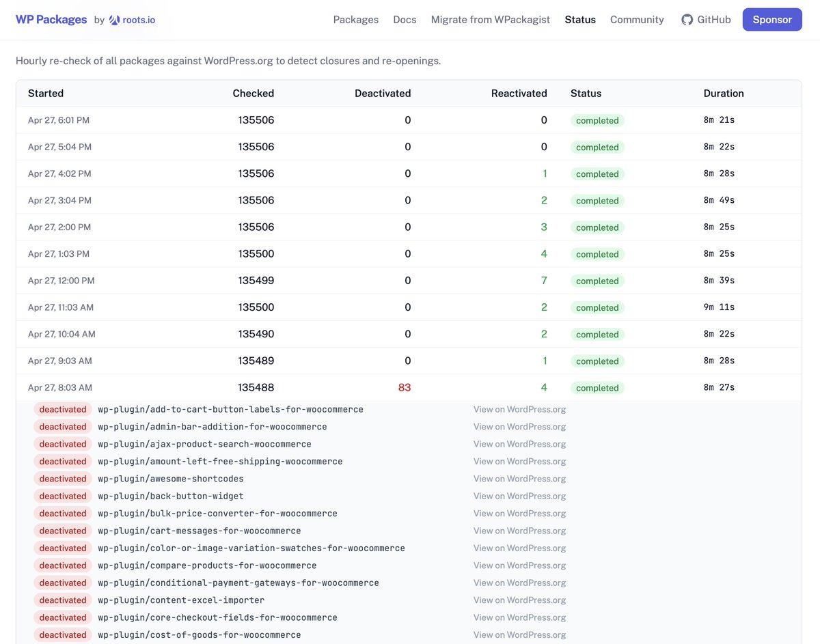
Task: Expand the Apr 27, 2:00 PM row
Action: [409, 227]
